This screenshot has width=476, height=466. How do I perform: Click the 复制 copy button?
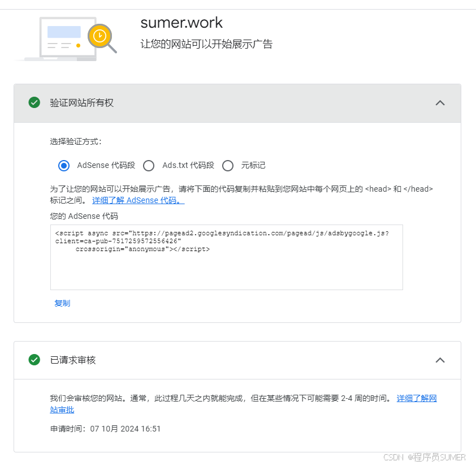(x=62, y=303)
